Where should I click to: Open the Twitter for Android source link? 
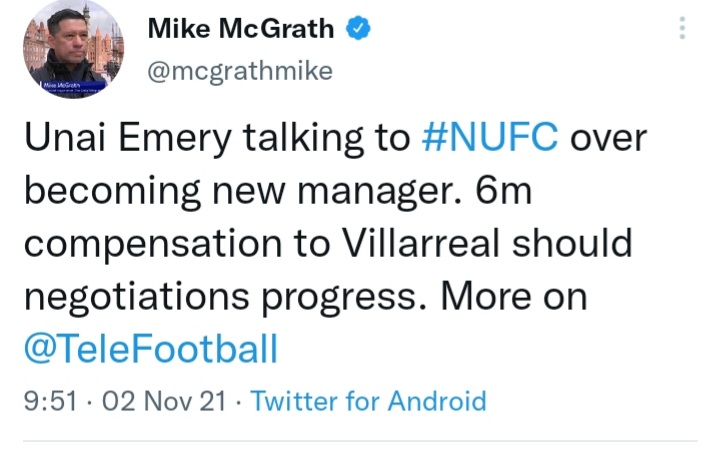[368, 402]
